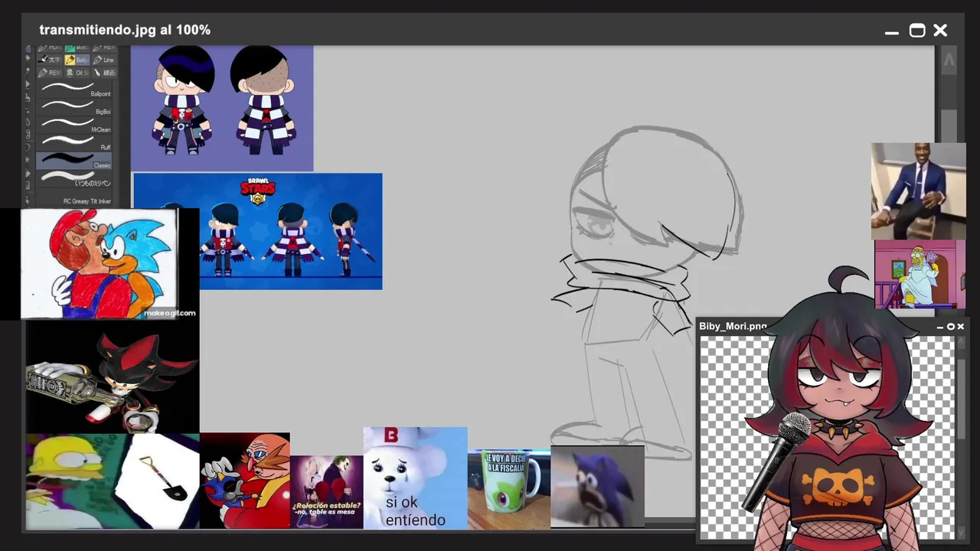Click the Biby_Mori.png window scrollbar thumb

(961, 399)
